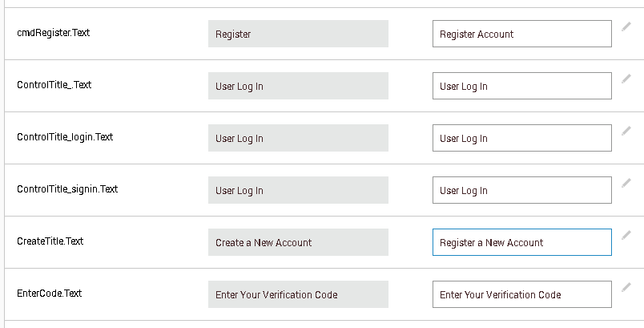This screenshot has width=644, height=328.
Task: Click localized Enter Your Verification Code input
Action: (x=522, y=294)
